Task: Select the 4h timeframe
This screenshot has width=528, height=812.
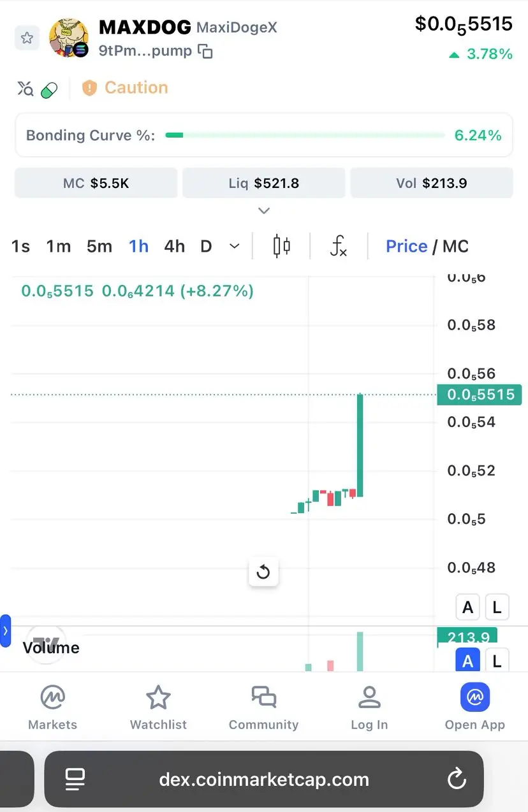Action: click(174, 246)
